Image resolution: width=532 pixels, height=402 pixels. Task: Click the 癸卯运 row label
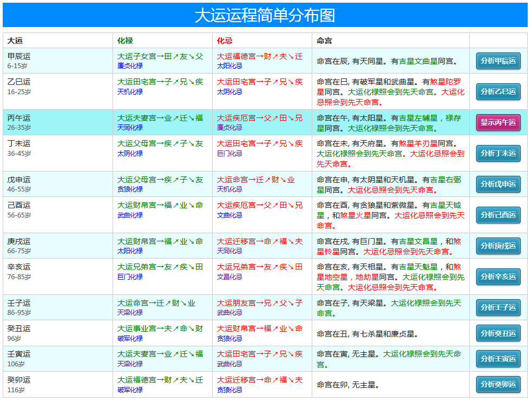point(19,380)
